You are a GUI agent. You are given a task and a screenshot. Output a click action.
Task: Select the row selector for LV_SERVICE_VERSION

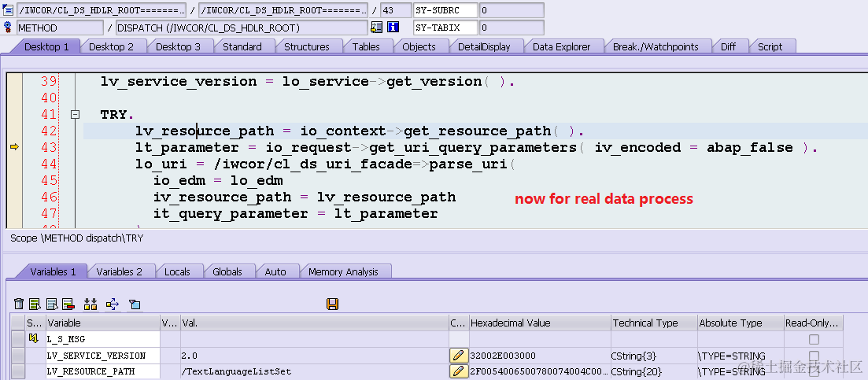[18, 356]
